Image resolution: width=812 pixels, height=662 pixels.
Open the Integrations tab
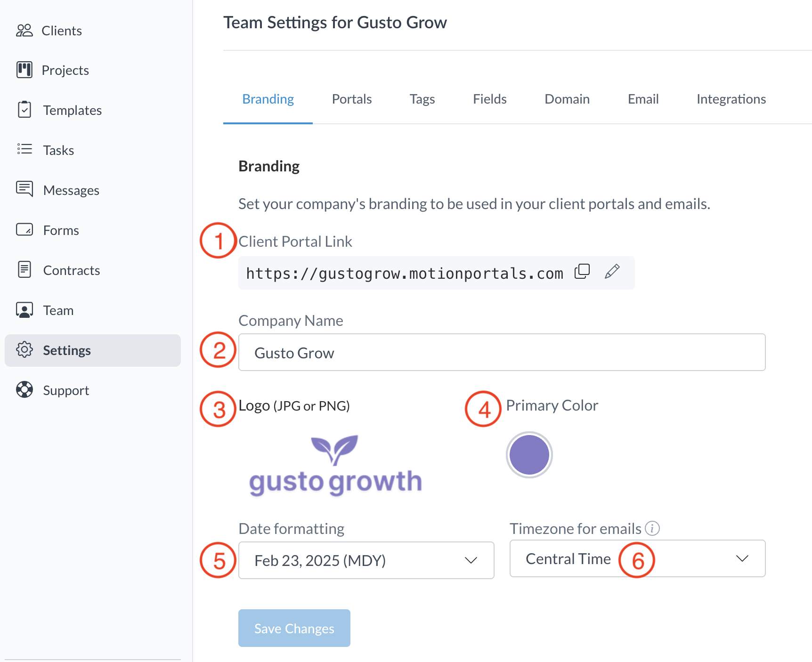(731, 99)
